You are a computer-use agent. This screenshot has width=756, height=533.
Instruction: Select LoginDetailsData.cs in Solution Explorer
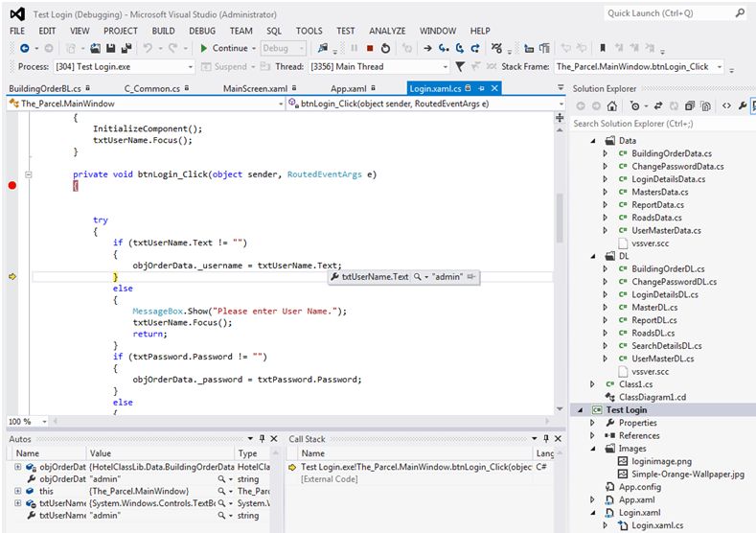[668, 179]
